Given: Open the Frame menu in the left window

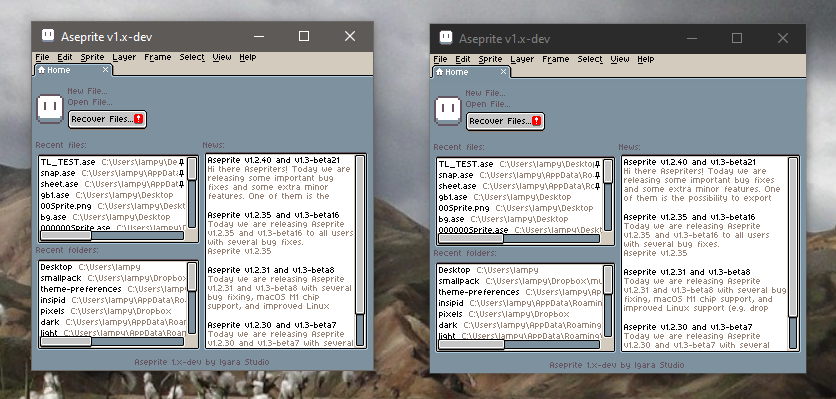Looking at the screenshot, I should pos(158,57).
